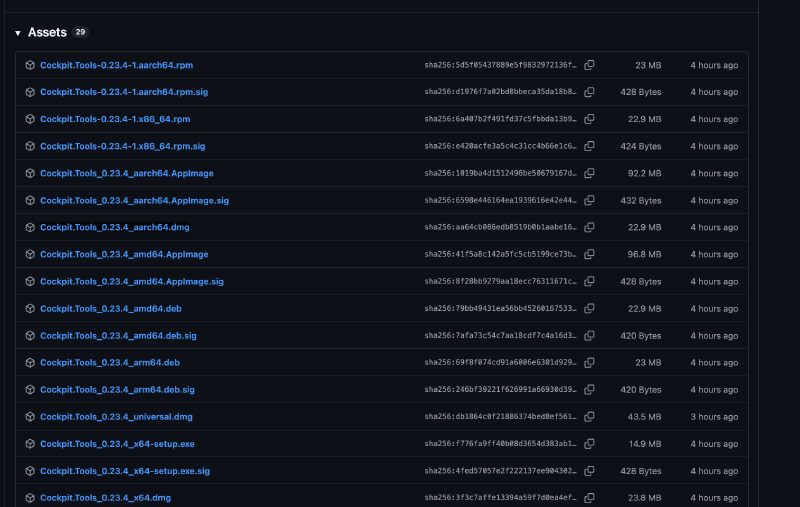This screenshot has width=800, height=507.
Task: Download Cockpit.Tools-0.23.4-1.x86_64.rpm
Action: click(115, 119)
